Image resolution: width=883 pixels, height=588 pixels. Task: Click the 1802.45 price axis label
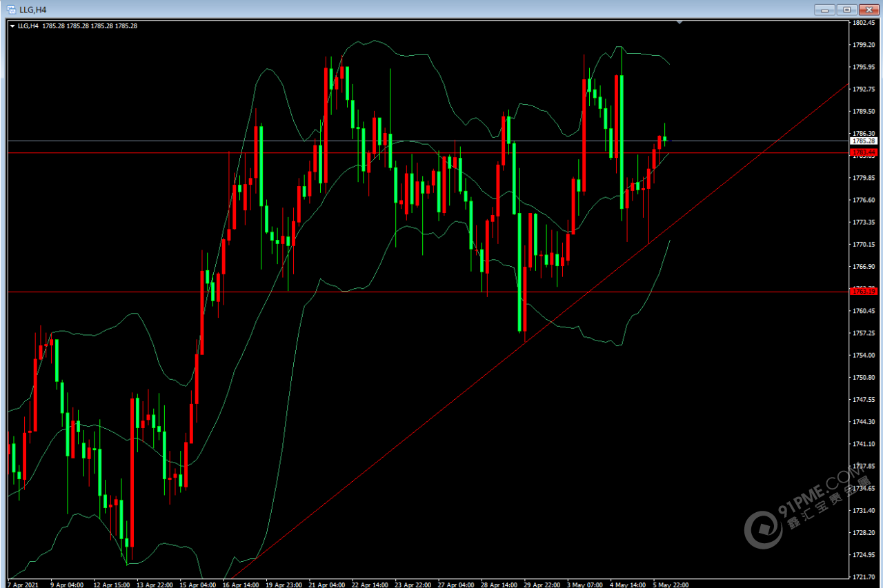[864, 23]
